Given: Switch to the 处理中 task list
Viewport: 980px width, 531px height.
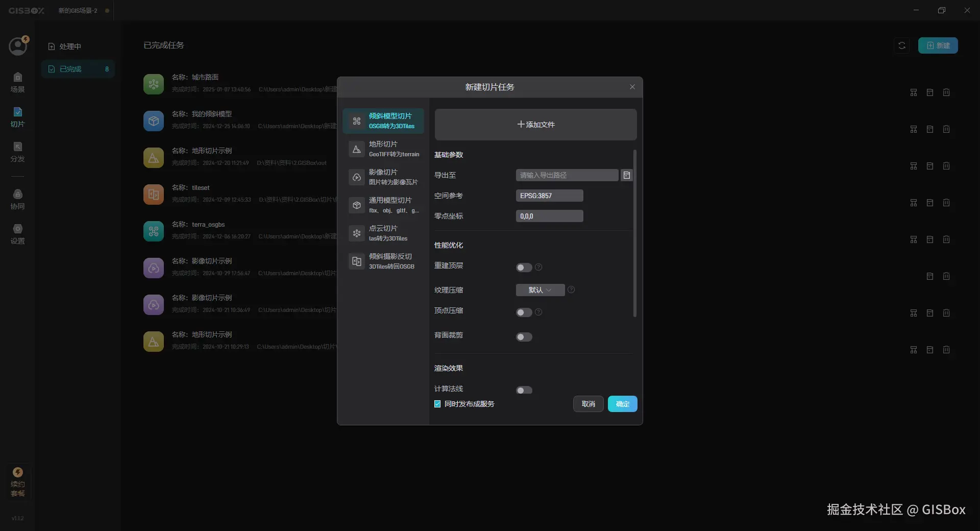Looking at the screenshot, I should 78,46.
